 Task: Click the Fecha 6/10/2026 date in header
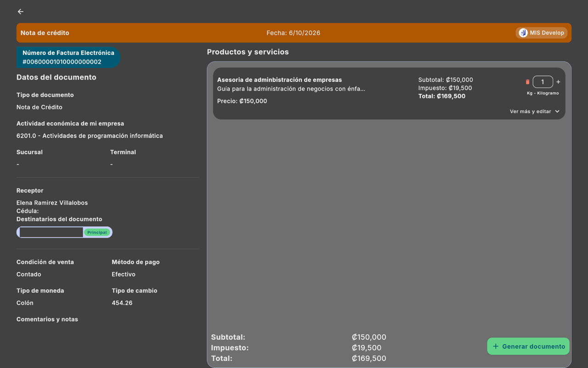pyautogui.click(x=294, y=33)
